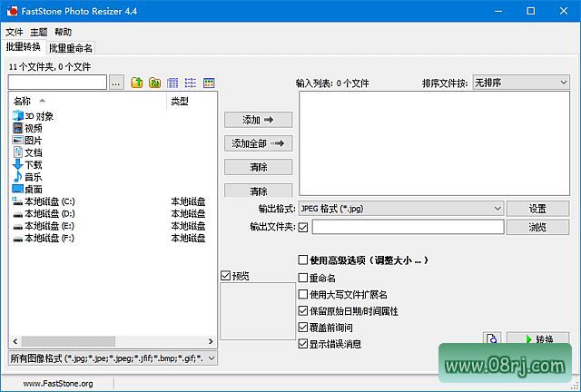
Task: Select the 桌面 folder
Action: pyautogui.click(x=28, y=190)
